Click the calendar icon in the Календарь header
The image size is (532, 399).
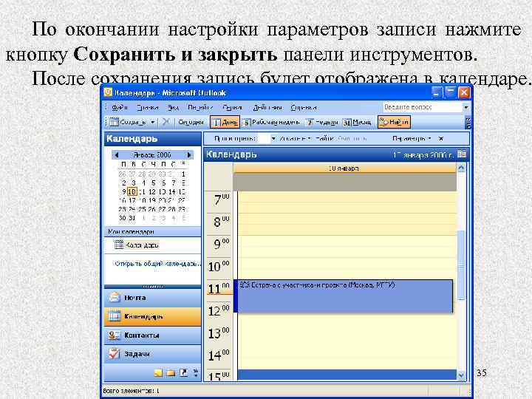462,154
